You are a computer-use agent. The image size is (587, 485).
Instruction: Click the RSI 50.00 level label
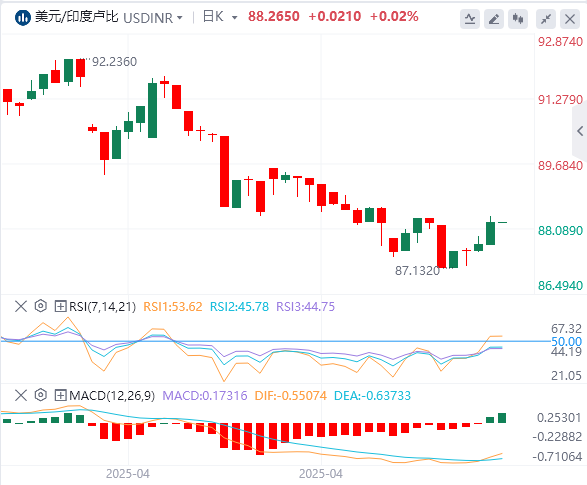566,341
